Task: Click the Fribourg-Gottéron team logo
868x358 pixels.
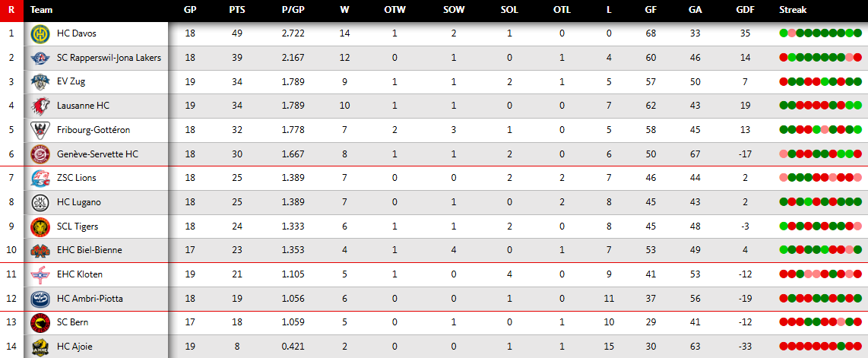Action: 40,130
